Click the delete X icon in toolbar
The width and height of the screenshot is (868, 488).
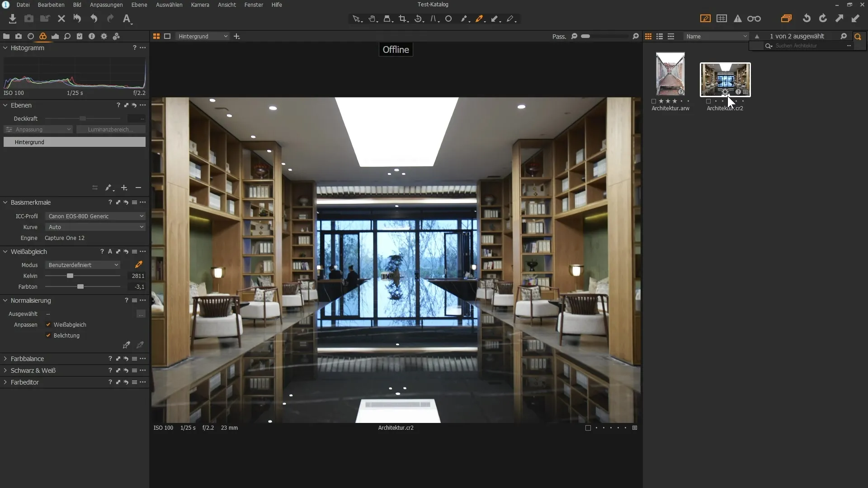tap(61, 19)
